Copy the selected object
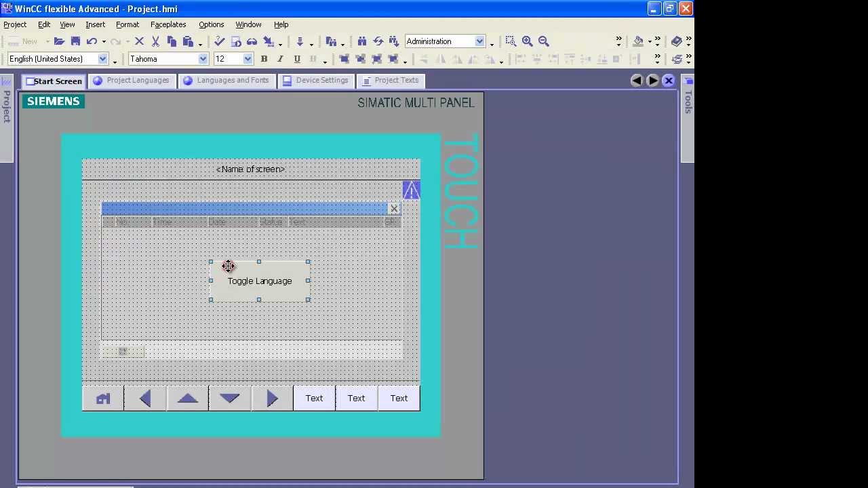The width and height of the screenshot is (868, 488). 172,41
